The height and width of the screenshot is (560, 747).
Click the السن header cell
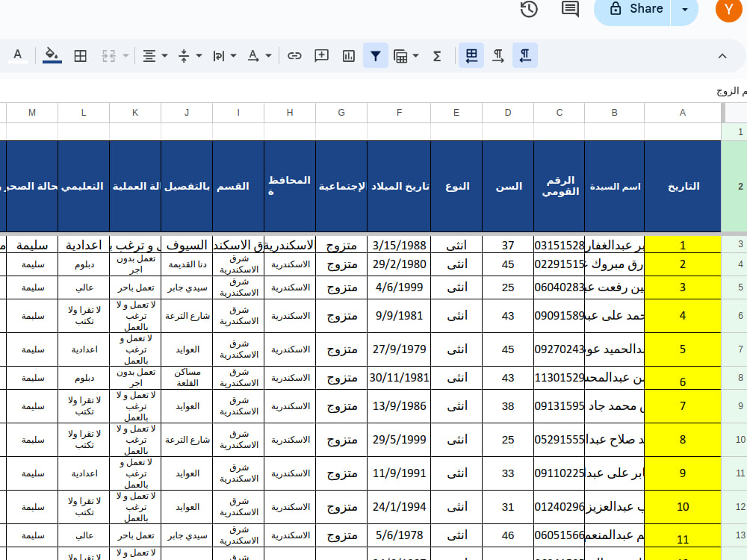pos(508,186)
